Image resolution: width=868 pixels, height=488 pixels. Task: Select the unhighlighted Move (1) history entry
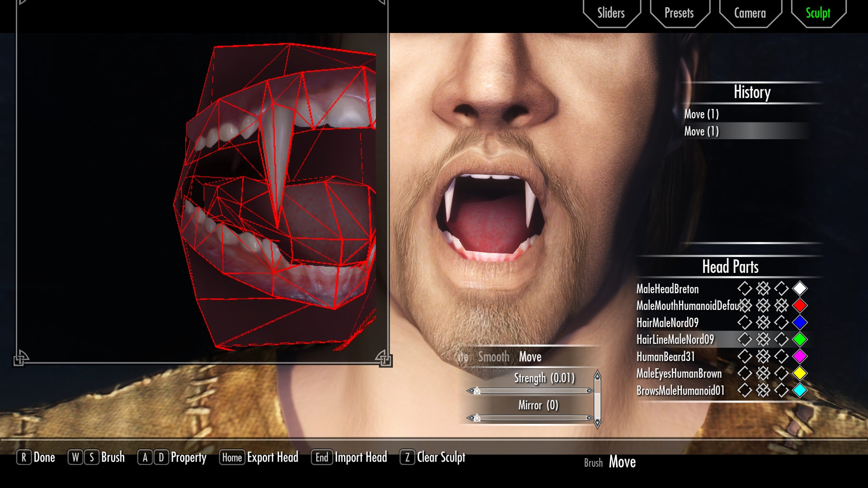(x=701, y=114)
